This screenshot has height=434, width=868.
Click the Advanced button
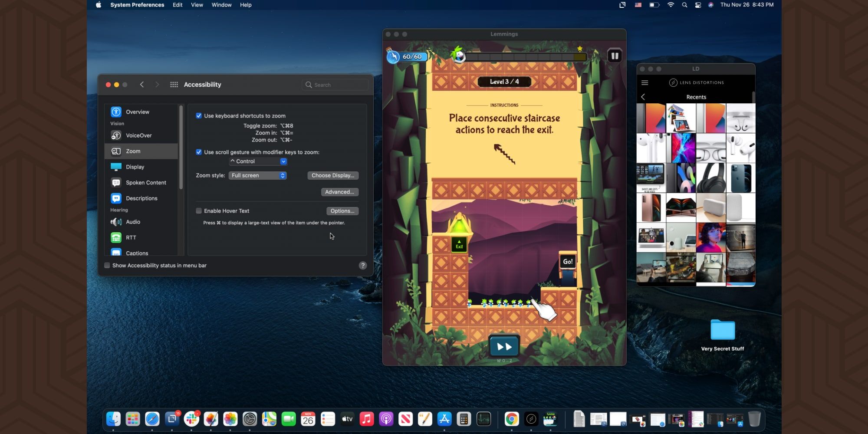point(340,192)
